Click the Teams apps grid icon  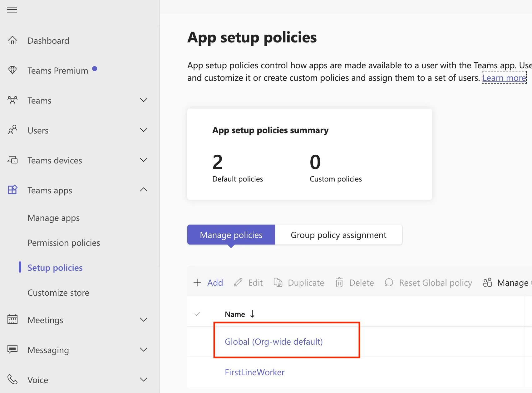click(12, 190)
